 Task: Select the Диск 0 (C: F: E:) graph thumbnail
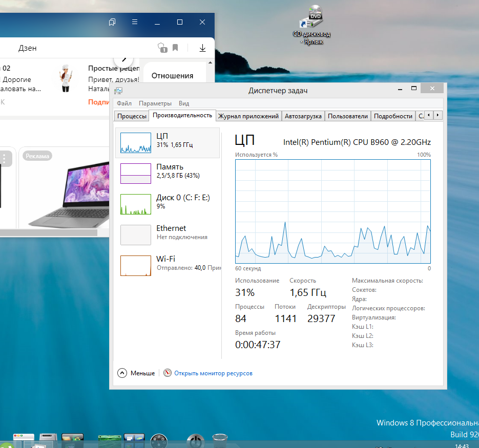[x=136, y=204]
